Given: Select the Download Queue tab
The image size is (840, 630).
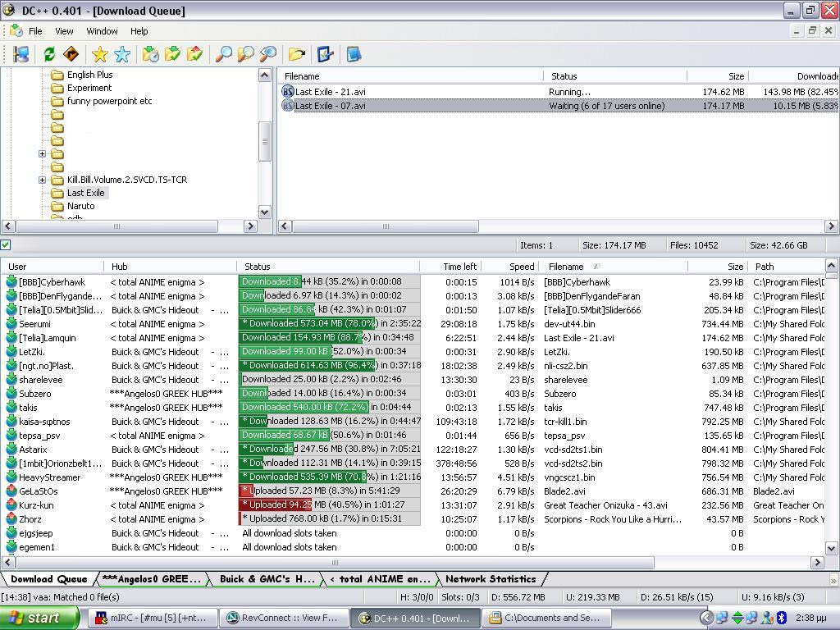Looking at the screenshot, I should (48, 579).
